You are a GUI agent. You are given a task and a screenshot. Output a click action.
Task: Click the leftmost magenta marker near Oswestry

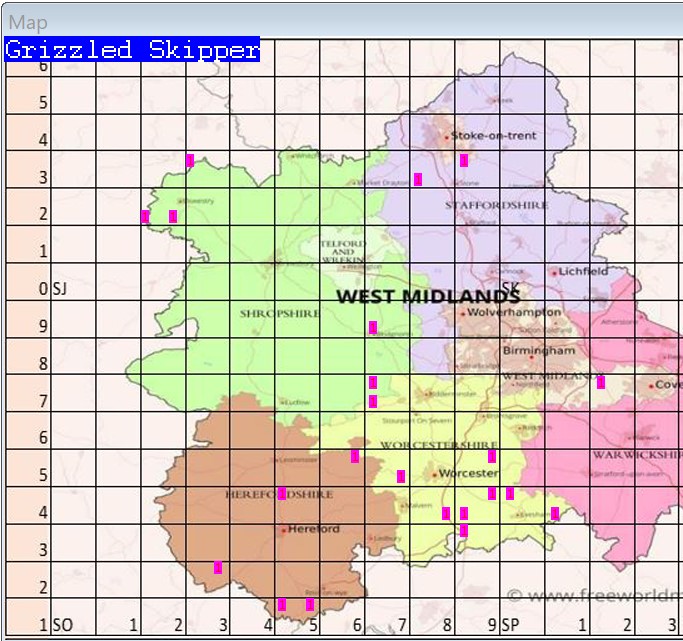[x=145, y=216]
